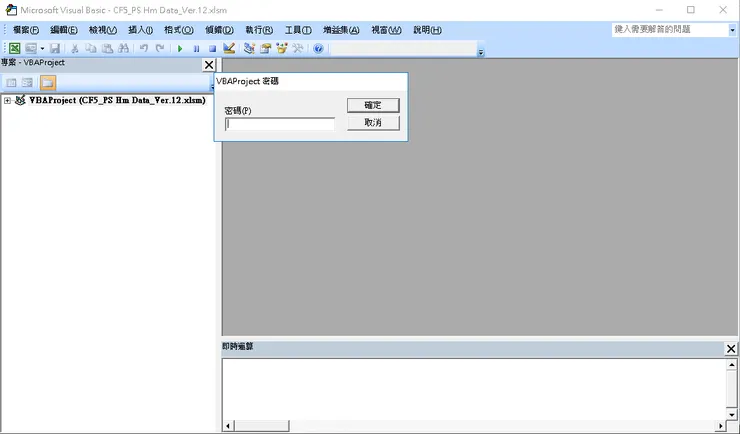Click the Reset stop icon
This screenshot has height=434, width=740.
[212, 48]
